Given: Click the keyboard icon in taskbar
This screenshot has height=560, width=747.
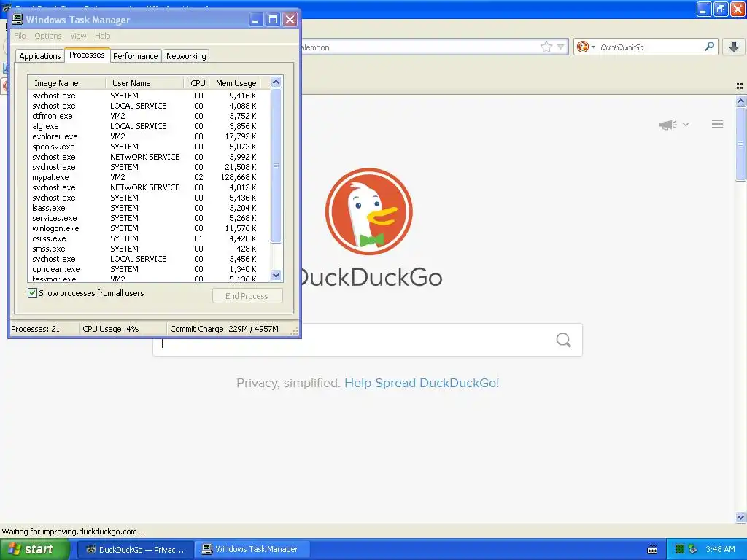Looking at the screenshot, I should 652,550.
